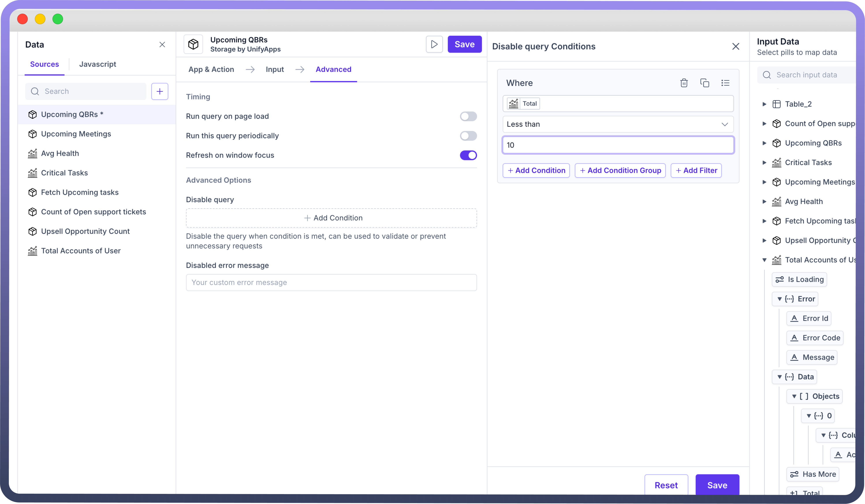Click the plus icon to add data source
The width and height of the screenshot is (865, 504).
coord(160,91)
